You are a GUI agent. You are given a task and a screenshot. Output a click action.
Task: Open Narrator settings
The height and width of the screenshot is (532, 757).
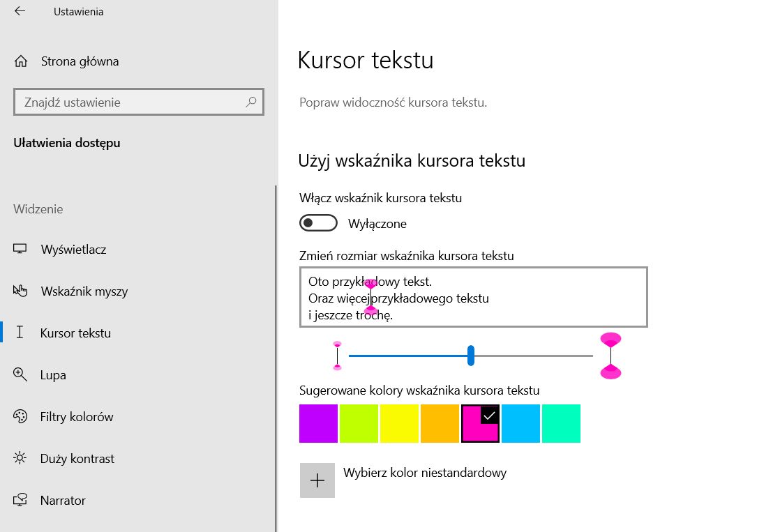[63, 500]
